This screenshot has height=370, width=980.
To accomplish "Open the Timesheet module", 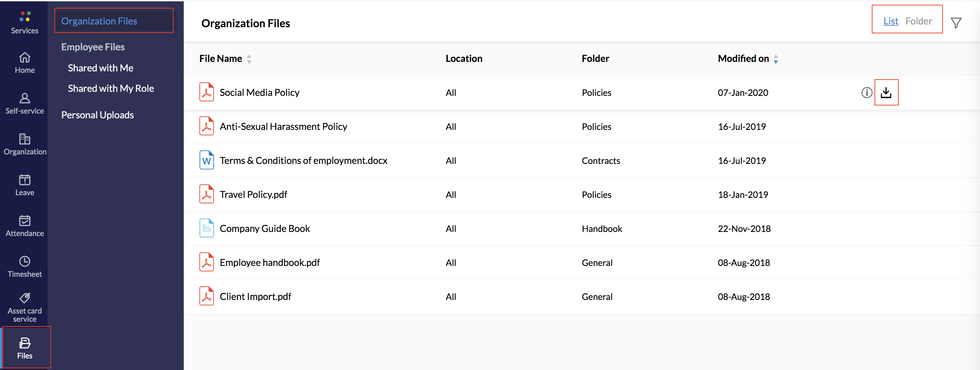I will click(x=25, y=267).
